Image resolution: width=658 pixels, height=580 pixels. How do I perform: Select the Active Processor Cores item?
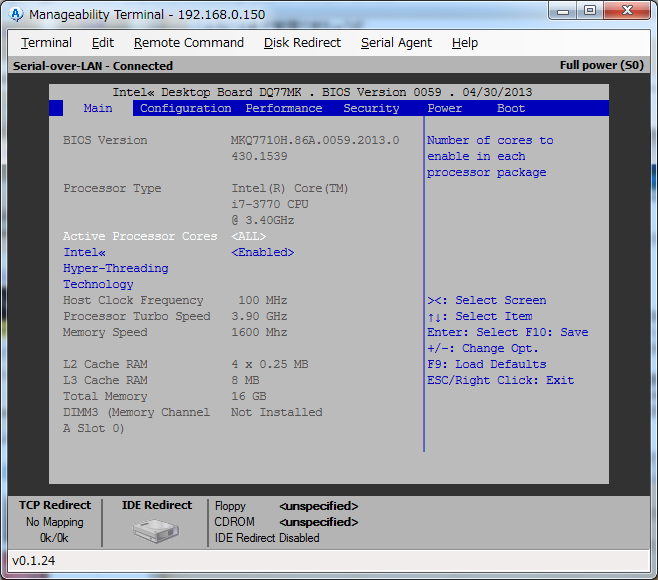click(140, 236)
